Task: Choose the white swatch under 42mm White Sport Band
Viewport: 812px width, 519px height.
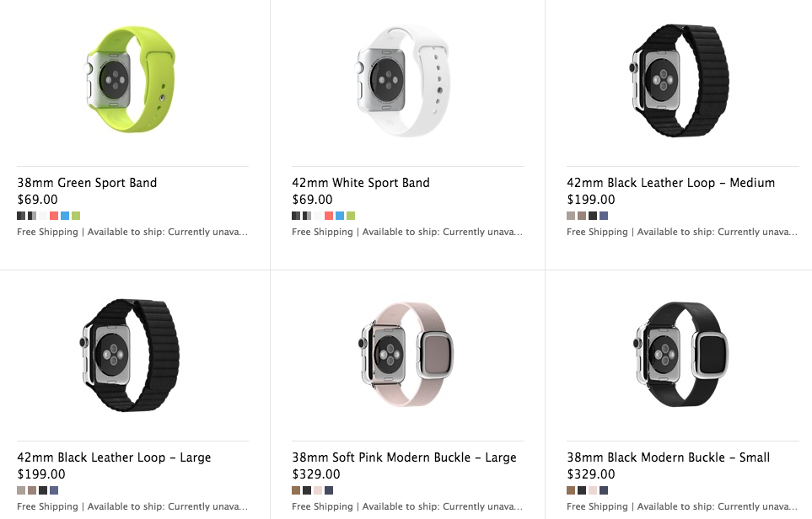Action: [318, 216]
